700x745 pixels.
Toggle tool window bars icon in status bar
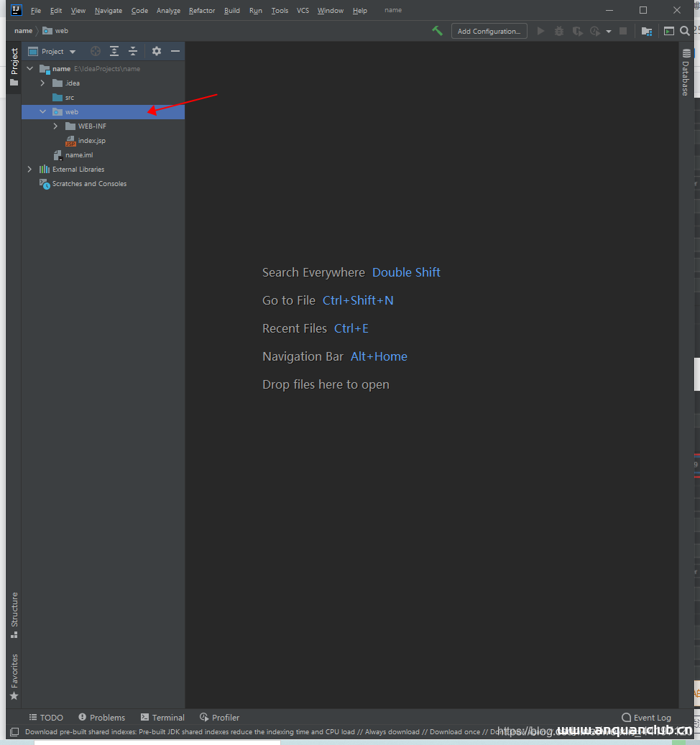point(14,732)
